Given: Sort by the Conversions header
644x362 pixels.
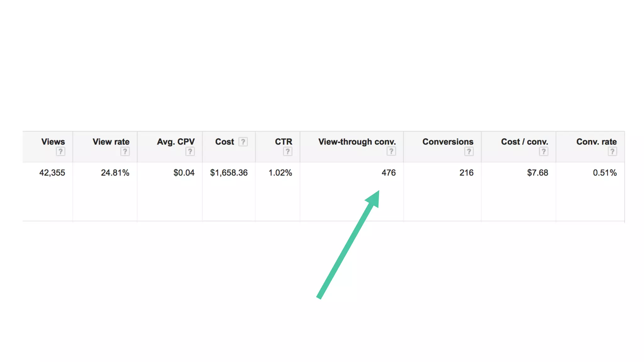Looking at the screenshot, I should click(448, 142).
